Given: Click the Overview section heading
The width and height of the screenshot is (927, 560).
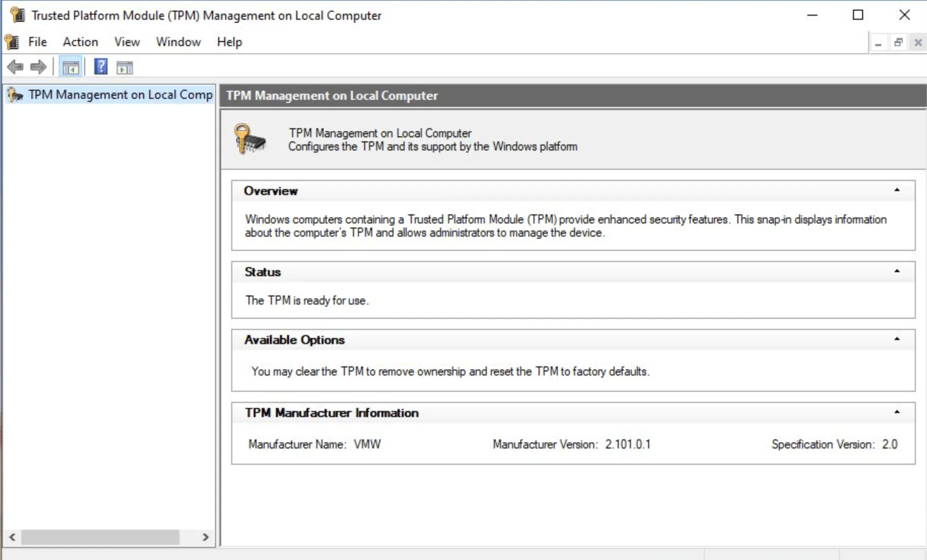Looking at the screenshot, I should click(x=271, y=191).
